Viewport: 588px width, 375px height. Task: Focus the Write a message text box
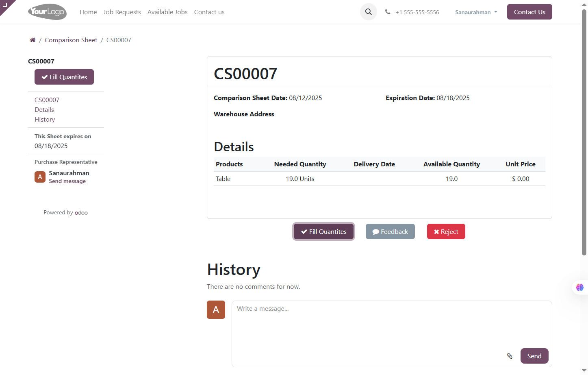pyautogui.click(x=392, y=334)
